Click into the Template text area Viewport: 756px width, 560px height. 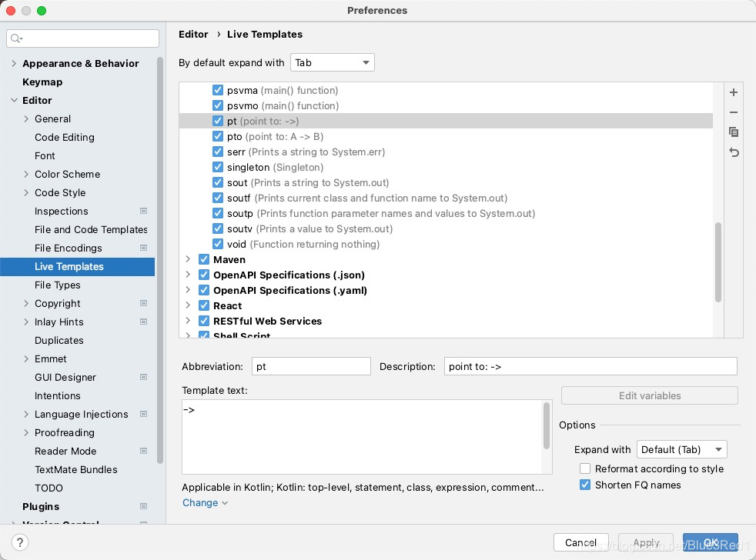click(x=363, y=437)
